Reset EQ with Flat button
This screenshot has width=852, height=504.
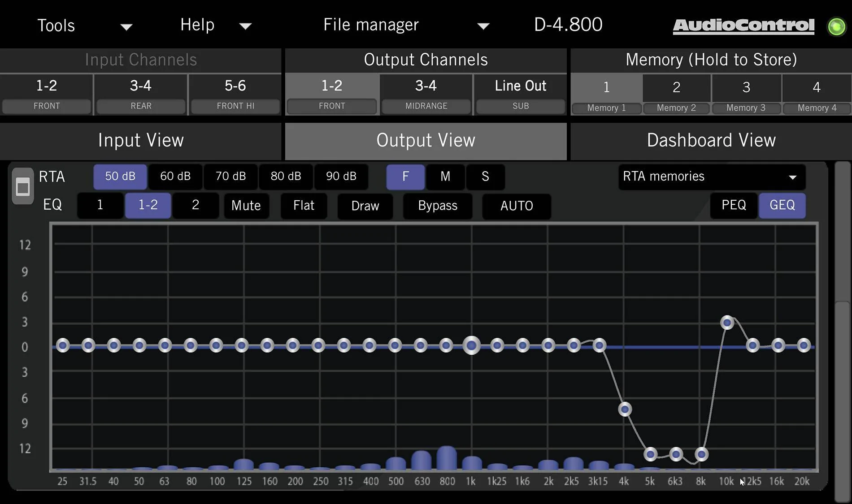[x=304, y=206]
